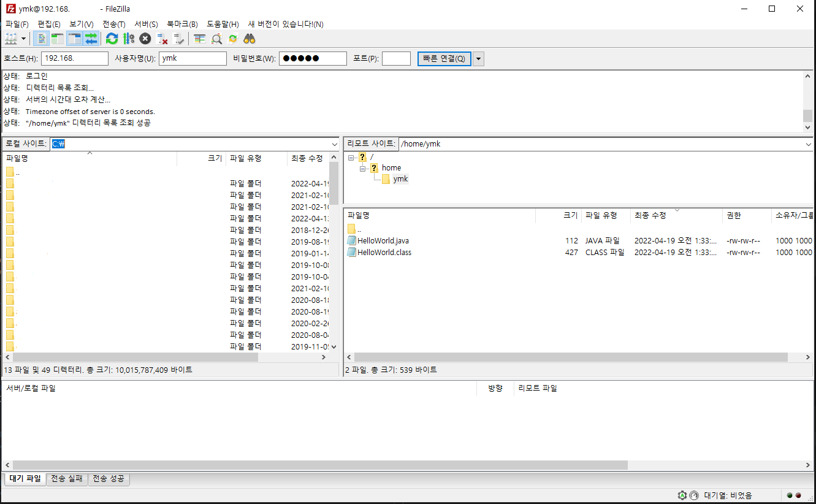Toggle message log display
The width and height of the screenshot is (816, 504).
click(x=42, y=39)
